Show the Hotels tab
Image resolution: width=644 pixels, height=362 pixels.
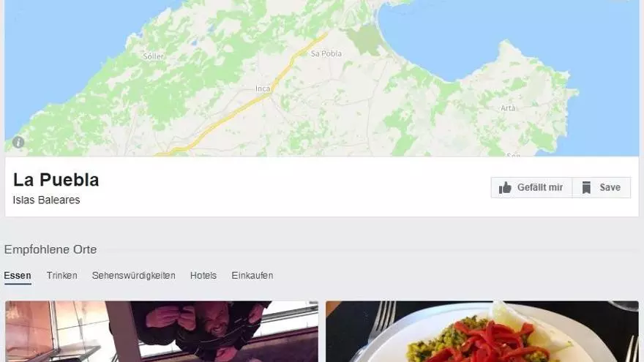point(203,276)
